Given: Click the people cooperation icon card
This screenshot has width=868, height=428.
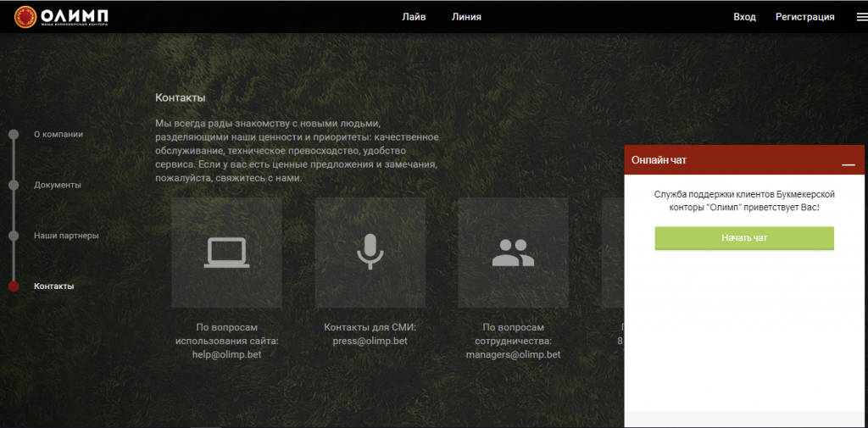Looking at the screenshot, I should 513,253.
